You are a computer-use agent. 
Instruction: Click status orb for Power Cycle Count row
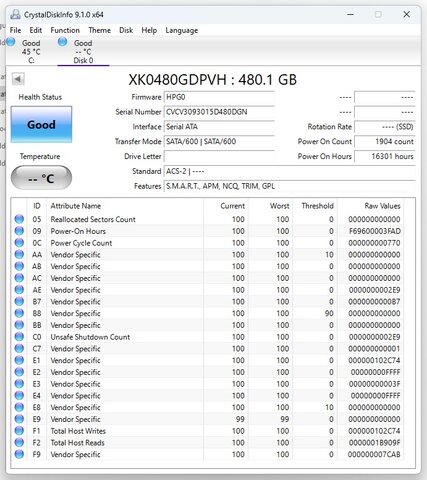coord(19,242)
